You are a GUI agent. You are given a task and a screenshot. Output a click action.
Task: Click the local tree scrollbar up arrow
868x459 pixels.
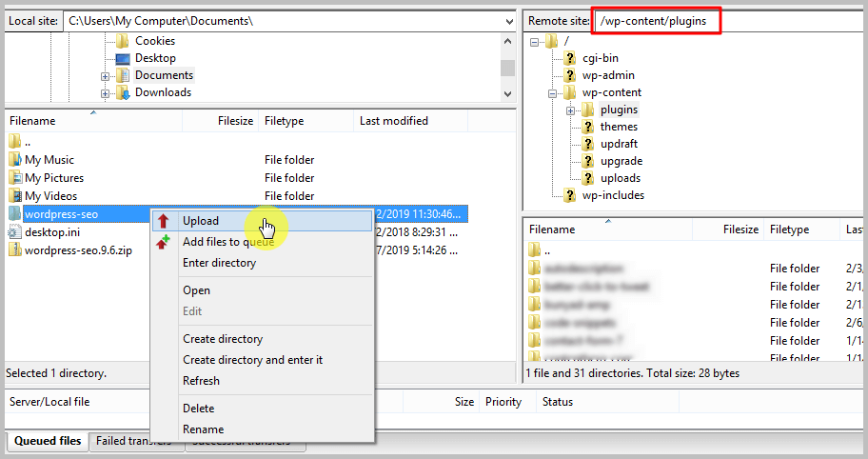[x=507, y=42]
